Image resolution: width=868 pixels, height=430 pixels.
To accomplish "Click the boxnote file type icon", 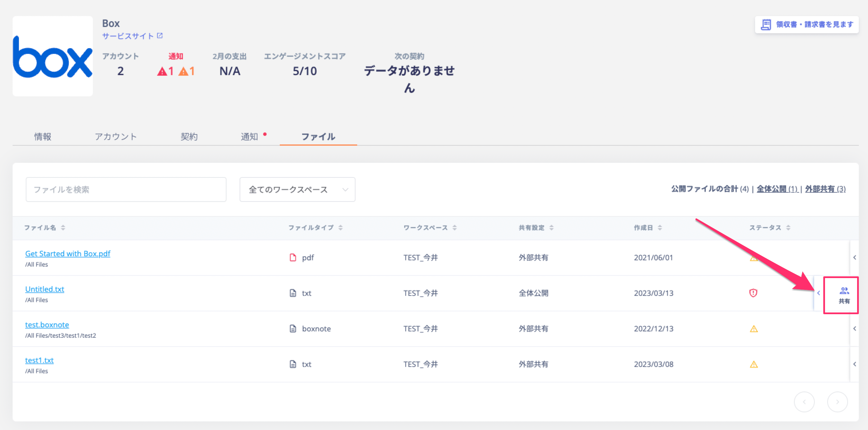I will coord(293,329).
